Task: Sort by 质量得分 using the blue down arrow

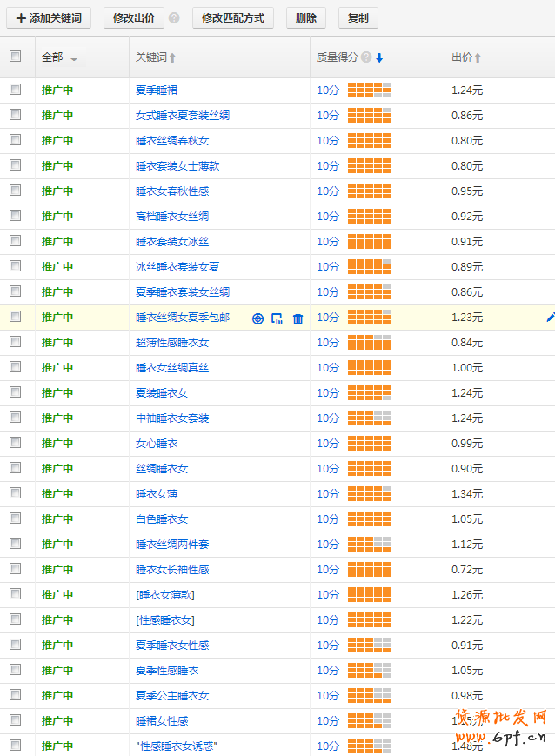Action: (379, 58)
